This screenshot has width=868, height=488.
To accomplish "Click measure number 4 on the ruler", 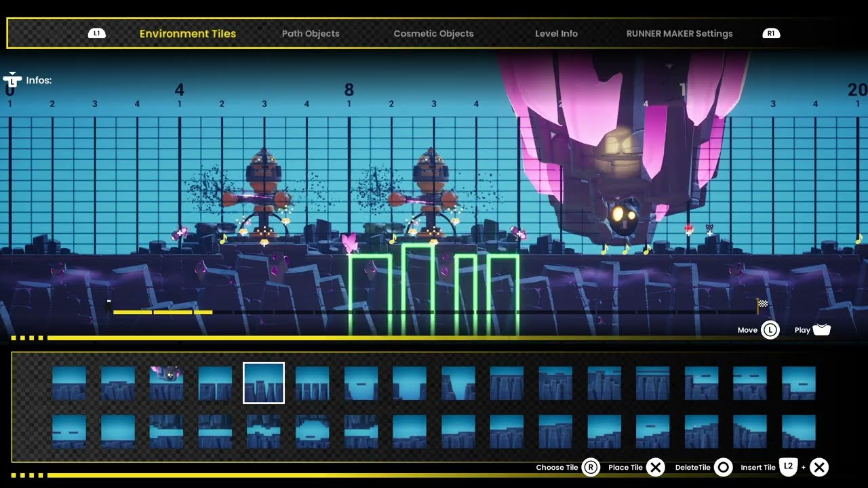I will 179,89.
